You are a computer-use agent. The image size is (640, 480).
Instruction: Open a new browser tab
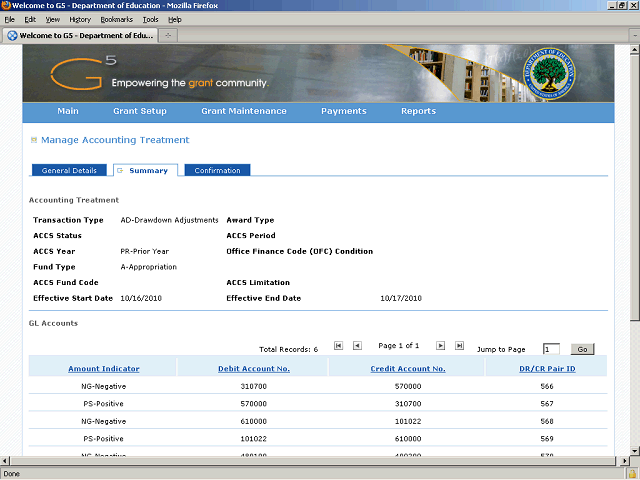169,35
